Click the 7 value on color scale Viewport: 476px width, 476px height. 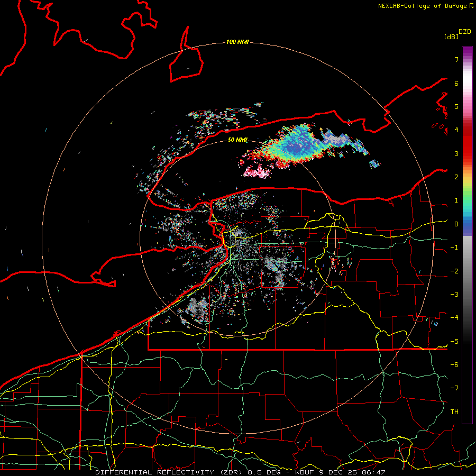[x=456, y=59]
